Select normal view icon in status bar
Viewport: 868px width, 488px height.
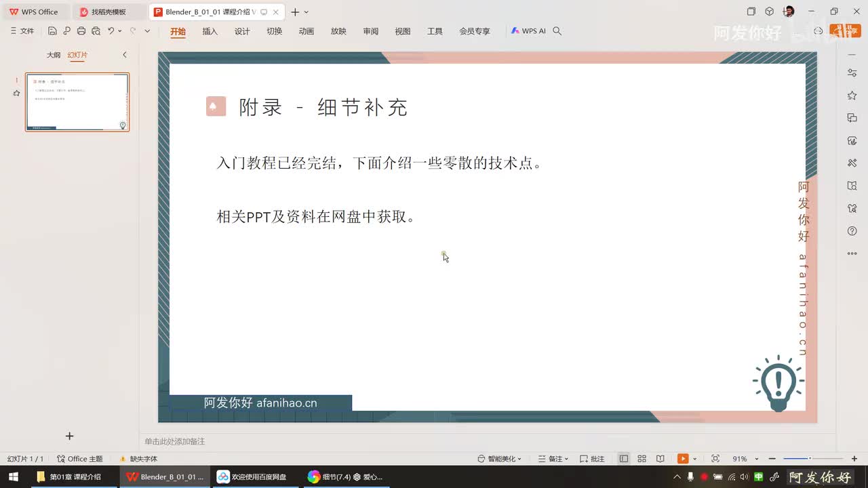pyautogui.click(x=624, y=459)
